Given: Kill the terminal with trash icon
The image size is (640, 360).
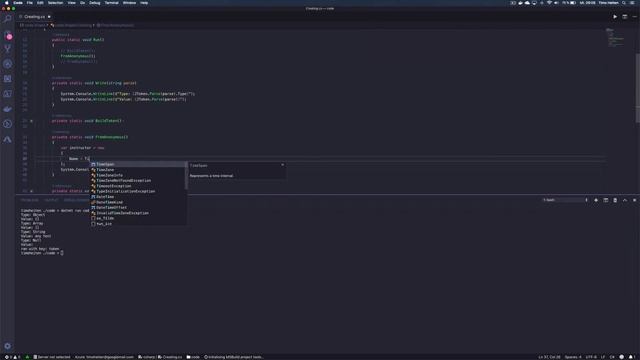Looking at the screenshot, I should 615,200.
